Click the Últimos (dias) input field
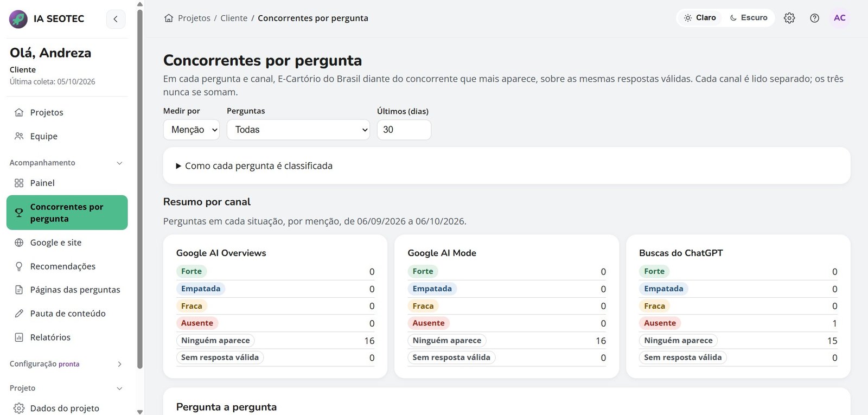 (404, 130)
